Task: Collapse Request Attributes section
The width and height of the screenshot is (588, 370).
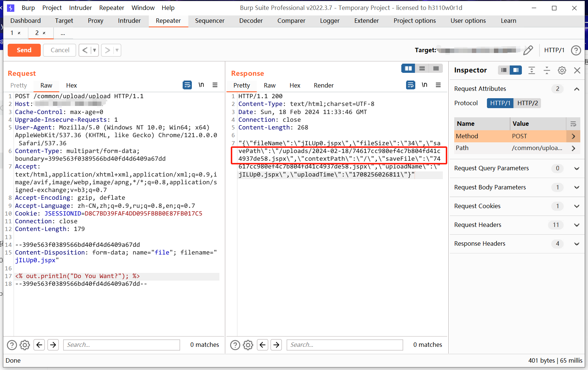Action: tap(577, 89)
